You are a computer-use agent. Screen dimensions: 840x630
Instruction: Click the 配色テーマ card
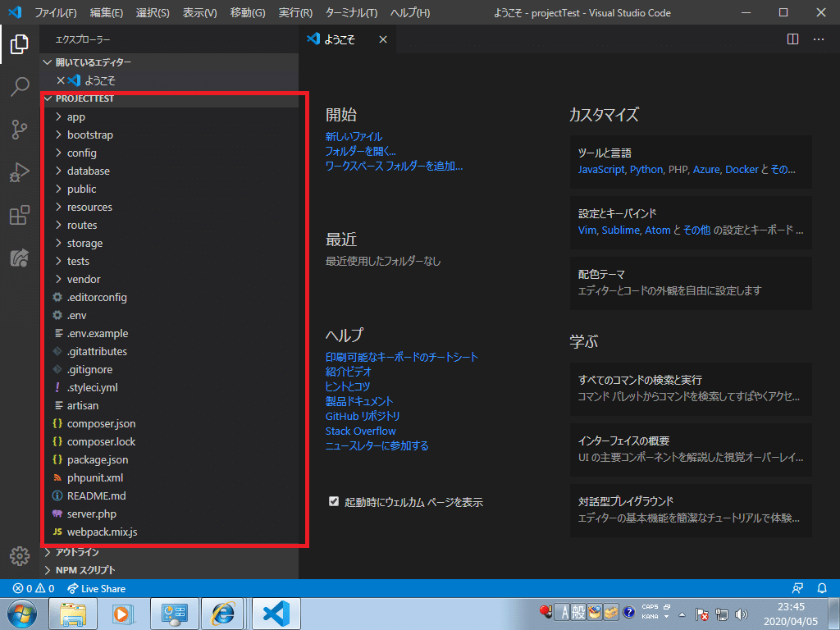point(691,283)
